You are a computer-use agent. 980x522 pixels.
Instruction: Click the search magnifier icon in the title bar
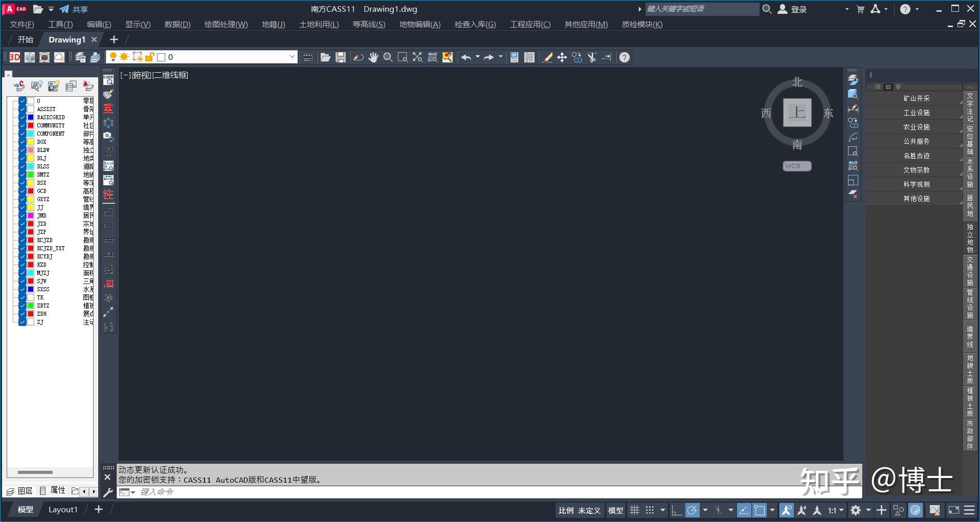[x=767, y=9]
